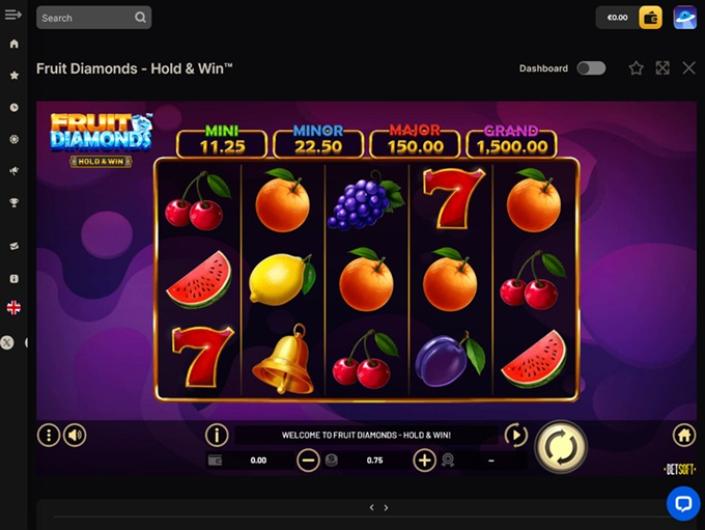Viewport: 705px width, 530px height.
Task: Increase the bet with the plus button
Action: [x=424, y=460]
